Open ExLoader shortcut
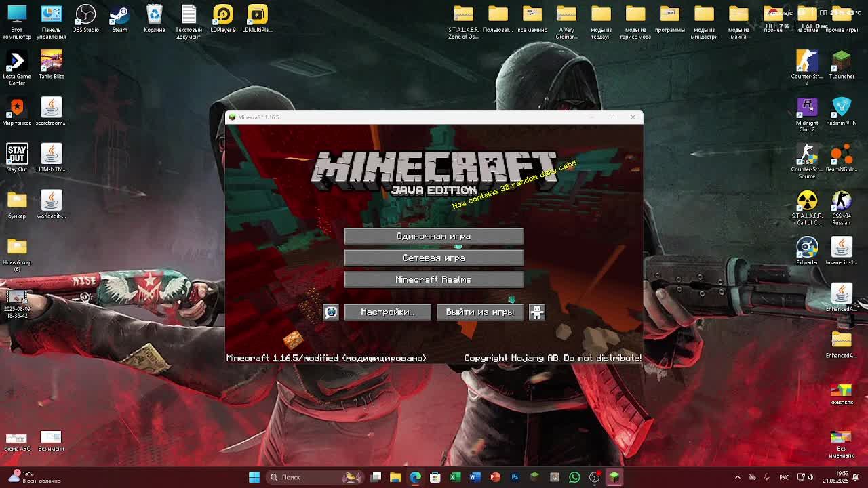Image resolution: width=868 pixels, height=488 pixels. [x=807, y=251]
